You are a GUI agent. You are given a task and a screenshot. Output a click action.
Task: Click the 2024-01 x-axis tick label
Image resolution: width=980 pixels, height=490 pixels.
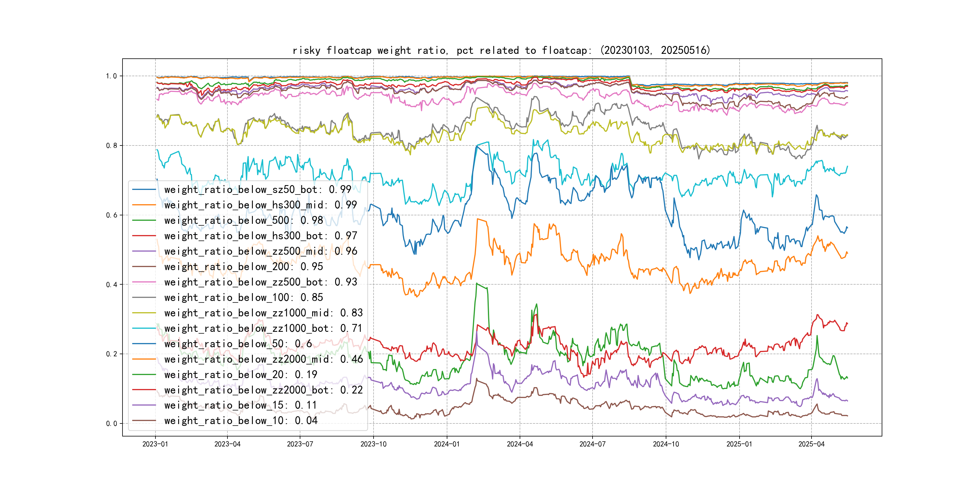[x=447, y=444]
